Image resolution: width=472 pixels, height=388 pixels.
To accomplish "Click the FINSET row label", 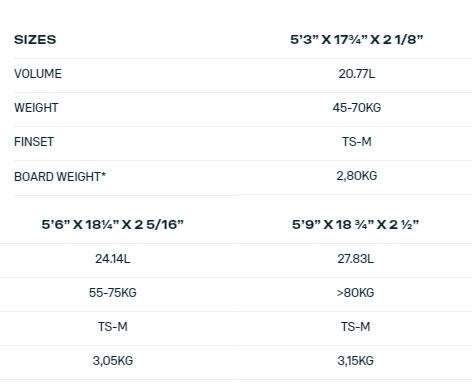I will point(34,142).
